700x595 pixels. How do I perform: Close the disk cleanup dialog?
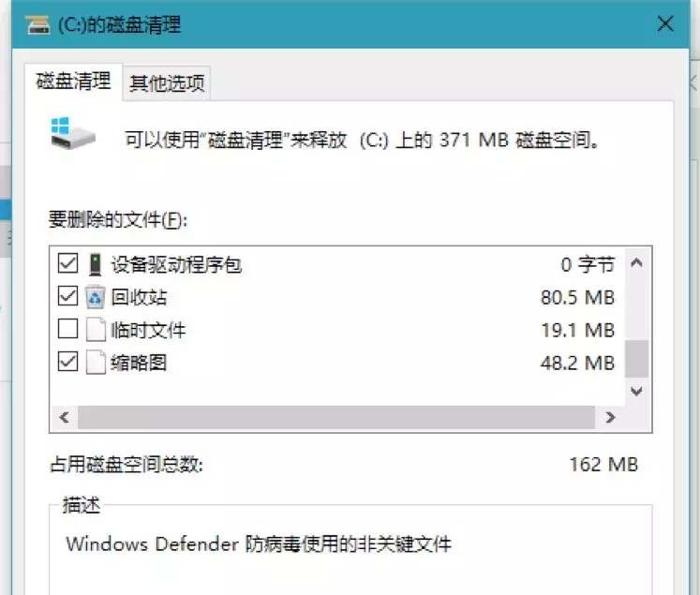[665, 24]
